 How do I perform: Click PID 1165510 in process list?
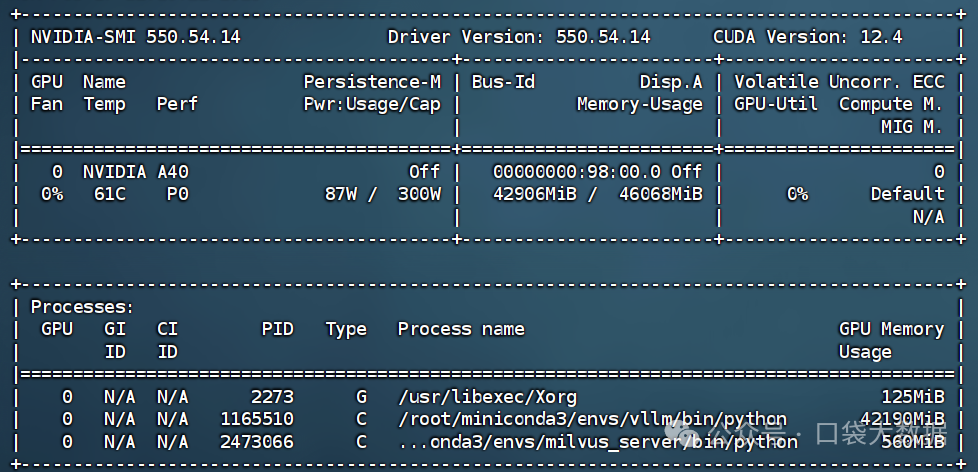click(257, 418)
